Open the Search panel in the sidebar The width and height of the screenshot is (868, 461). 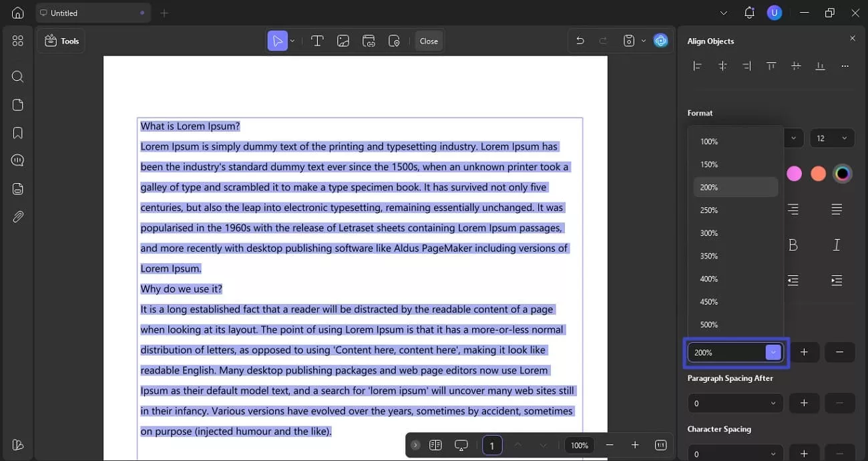tap(17, 76)
